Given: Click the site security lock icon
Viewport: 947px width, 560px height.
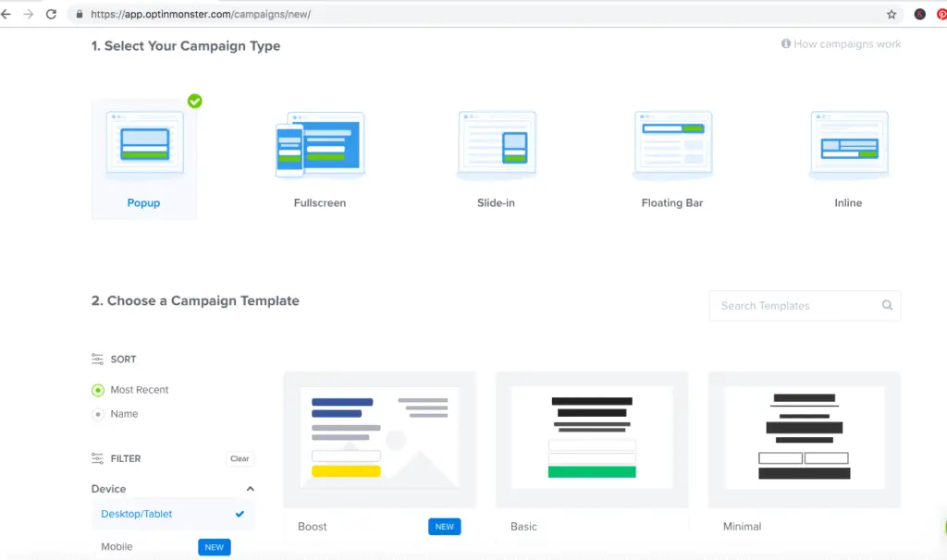Looking at the screenshot, I should click(x=80, y=14).
